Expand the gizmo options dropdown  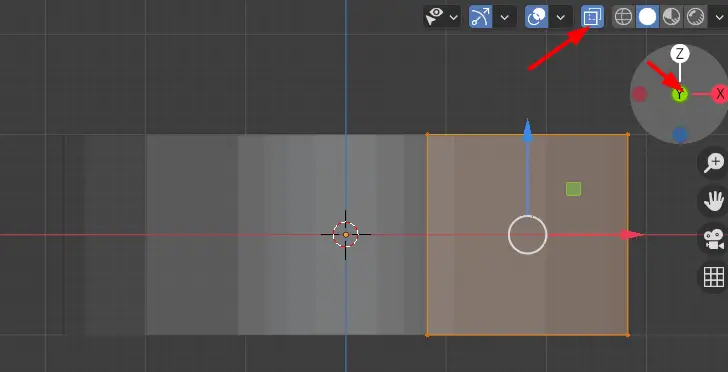(x=505, y=18)
